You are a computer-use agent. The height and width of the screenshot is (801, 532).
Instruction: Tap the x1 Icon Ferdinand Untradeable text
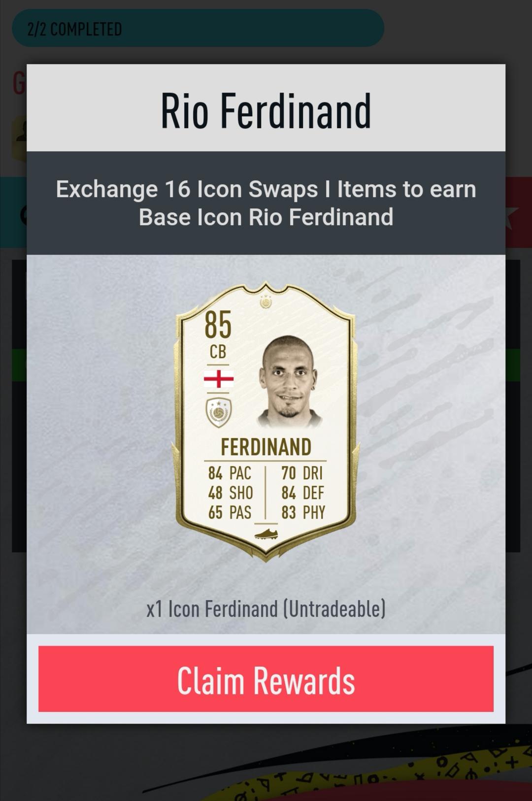click(266, 609)
